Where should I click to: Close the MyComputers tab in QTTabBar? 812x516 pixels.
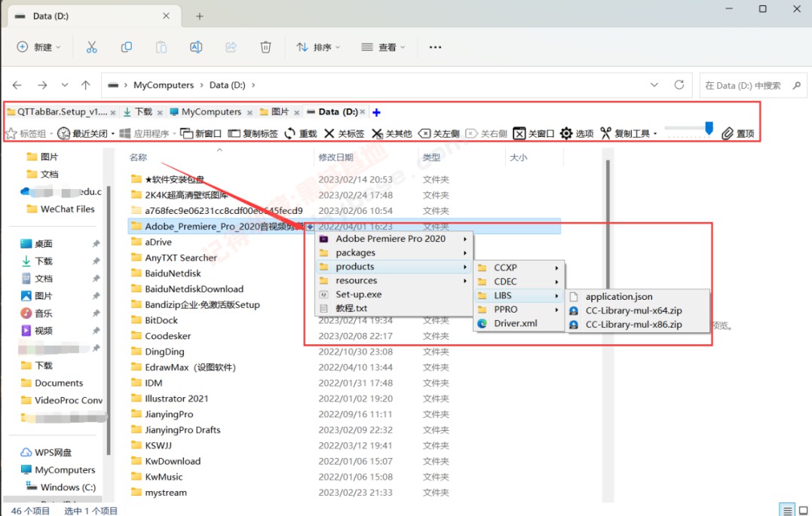pos(250,112)
